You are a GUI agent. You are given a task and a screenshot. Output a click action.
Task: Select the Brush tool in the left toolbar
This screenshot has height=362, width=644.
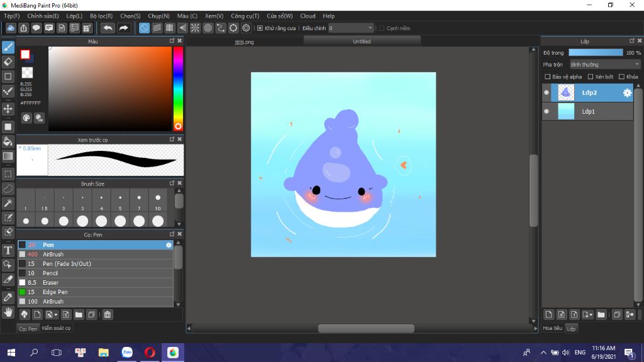(8, 47)
